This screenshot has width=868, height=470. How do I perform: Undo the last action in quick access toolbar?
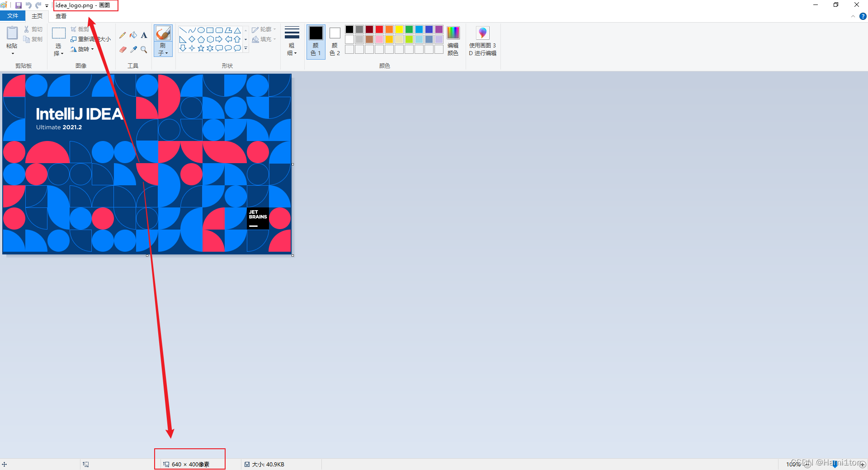[x=28, y=5]
